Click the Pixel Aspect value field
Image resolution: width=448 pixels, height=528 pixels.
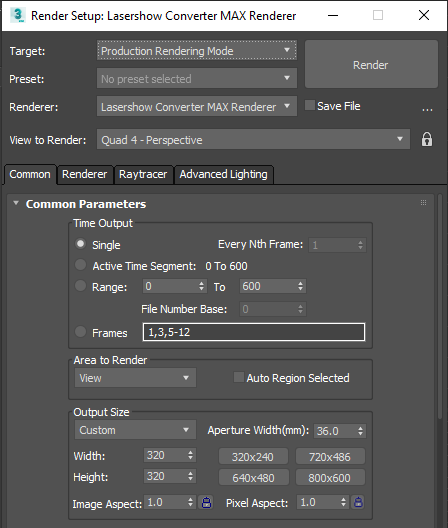click(318, 502)
